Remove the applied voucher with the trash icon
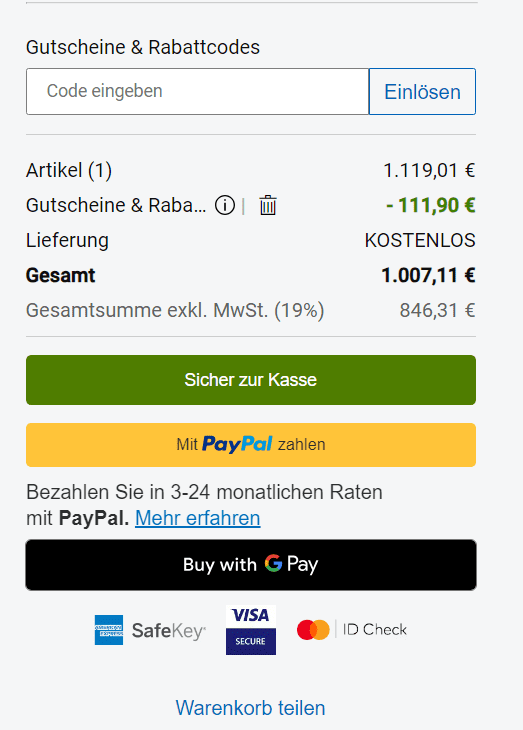This screenshot has width=523, height=730. point(268,205)
